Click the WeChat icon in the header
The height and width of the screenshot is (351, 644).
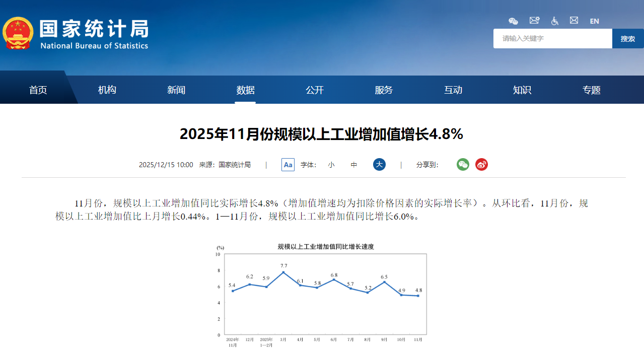click(513, 21)
